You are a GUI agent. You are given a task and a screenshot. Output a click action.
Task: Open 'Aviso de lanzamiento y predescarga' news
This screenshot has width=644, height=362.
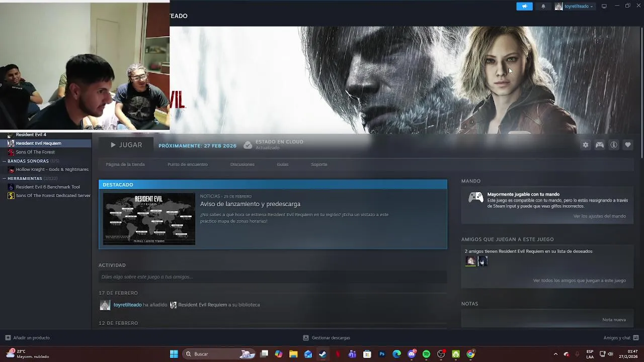pos(250,204)
